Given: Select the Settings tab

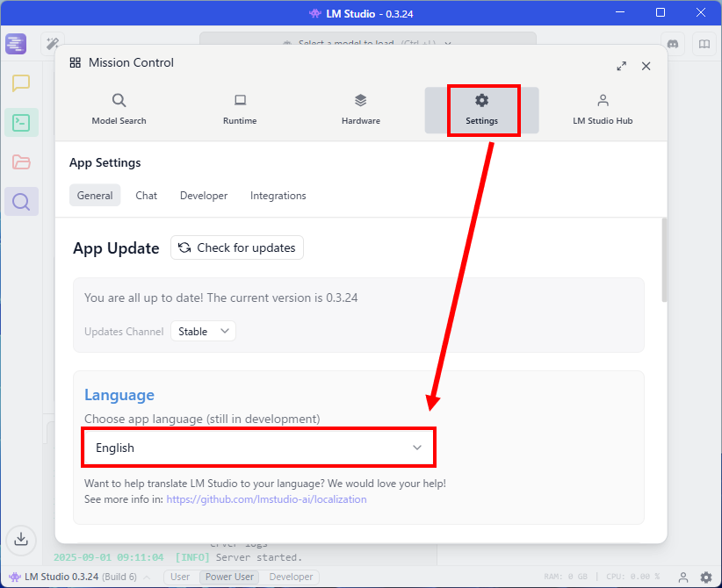Looking at the screenshot, I should click(481, 111).
